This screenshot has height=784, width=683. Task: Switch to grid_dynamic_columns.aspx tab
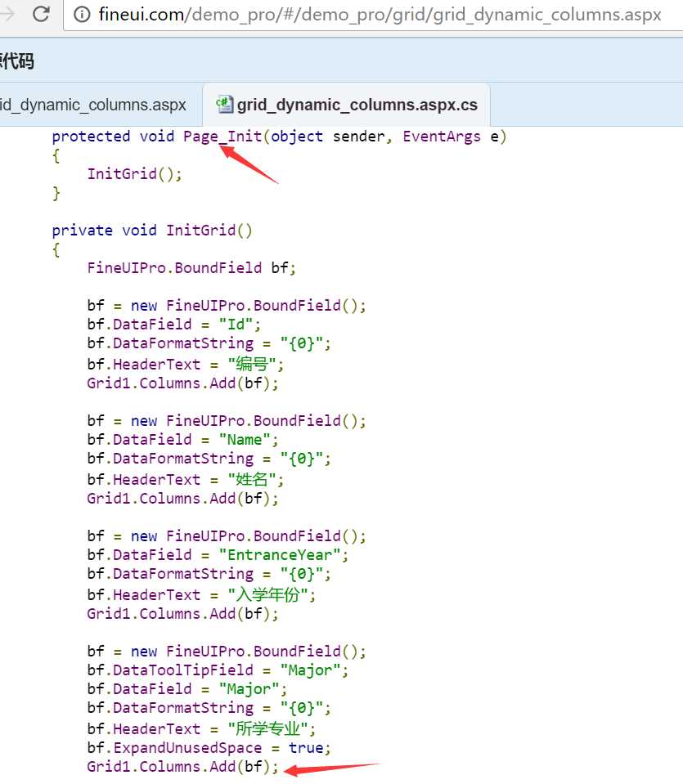pyautogui.click(x=93, y=105)
